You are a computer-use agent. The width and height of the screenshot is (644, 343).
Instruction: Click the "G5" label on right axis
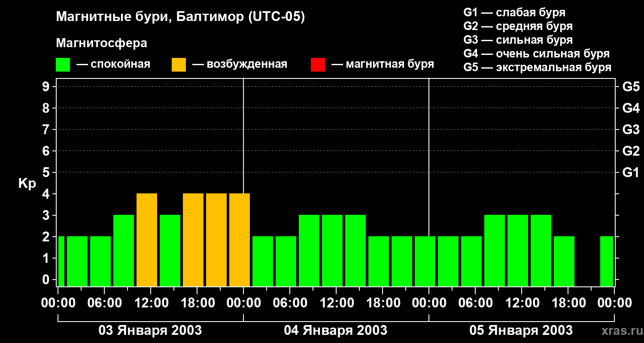tap(631, 87)
